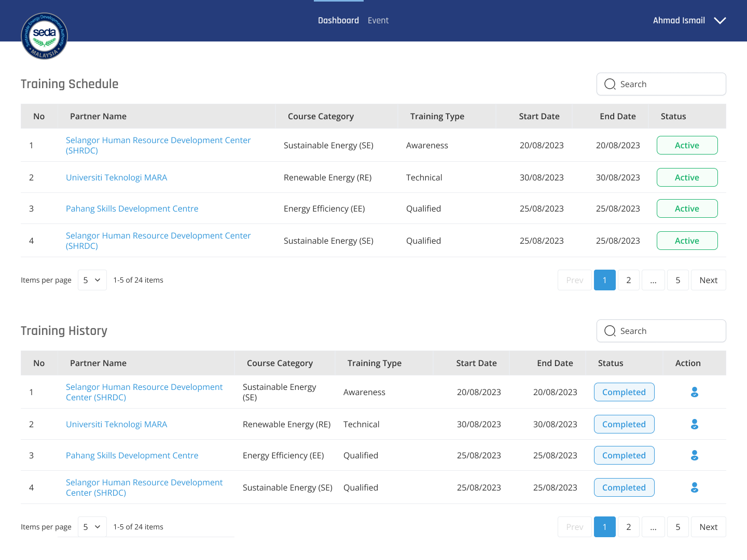Viewport: 747px width, 560px height.
Task: Click 1-5 of 24 items under Training Schedule
Action: coord(138,280)
